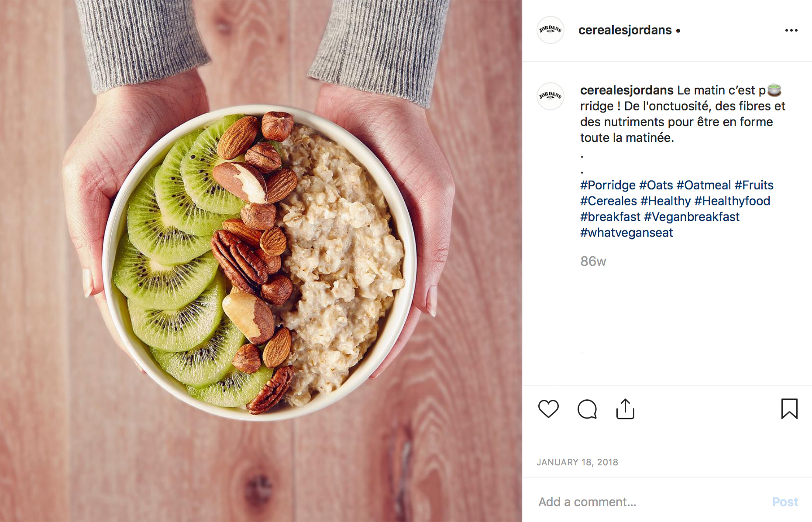Focus the Add a comment field
812x522 pixels.
click(650, 502)
